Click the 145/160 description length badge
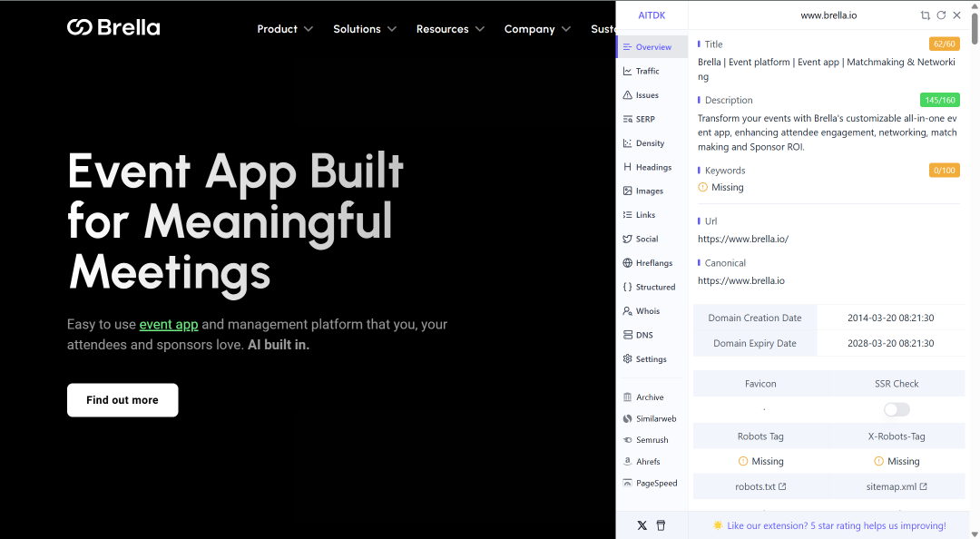Image resolution: width=980 pixels, height=539 pixels. [x=940, y=100]
